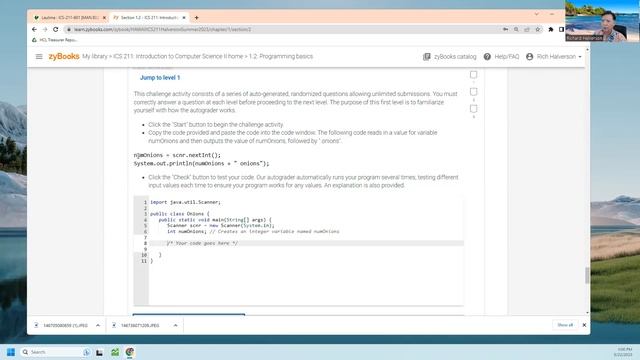The image size is (640, 360).
Task: Click Jump to level 1 link
Action: (x=160, y=78)
